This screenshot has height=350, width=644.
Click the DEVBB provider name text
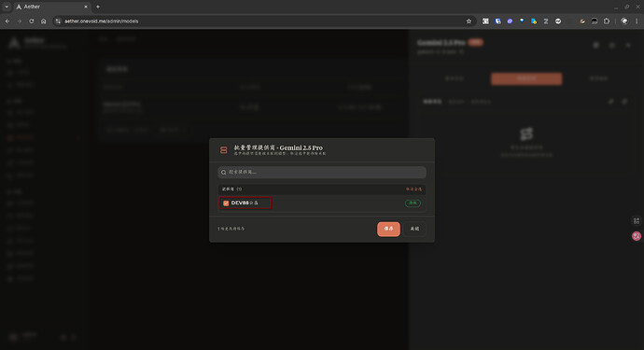click(245, 203)
